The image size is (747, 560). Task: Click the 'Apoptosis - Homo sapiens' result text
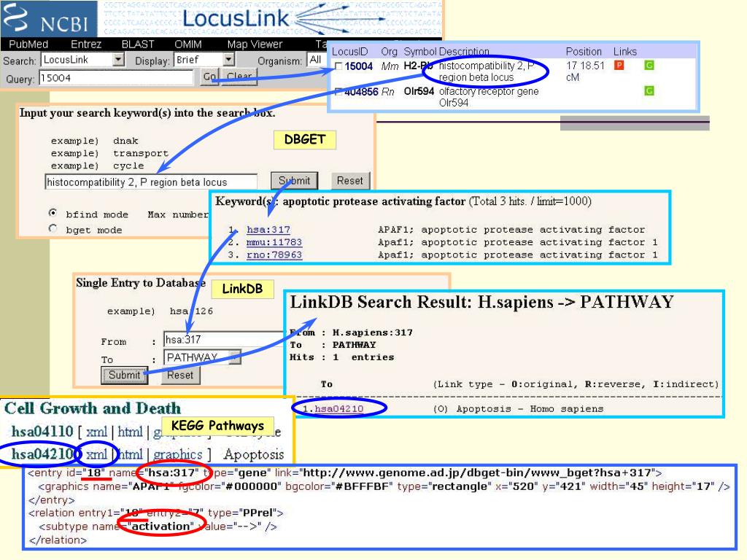click(x=530, y=408)
